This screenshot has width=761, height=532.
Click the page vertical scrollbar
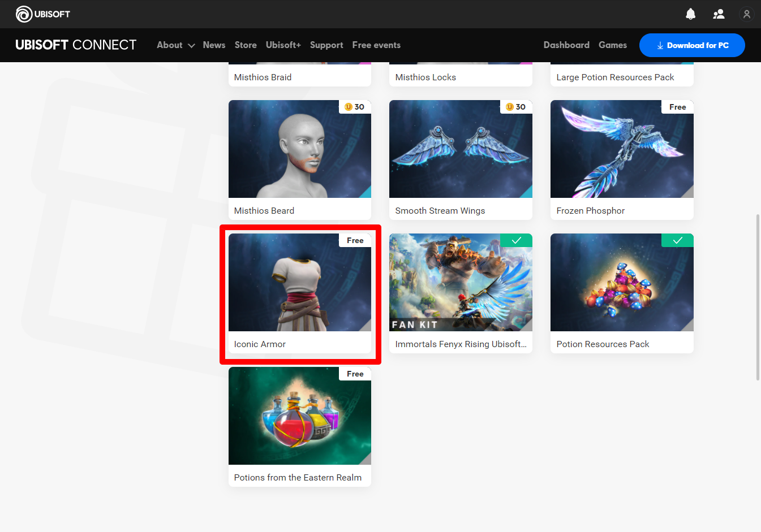point(758,297)
